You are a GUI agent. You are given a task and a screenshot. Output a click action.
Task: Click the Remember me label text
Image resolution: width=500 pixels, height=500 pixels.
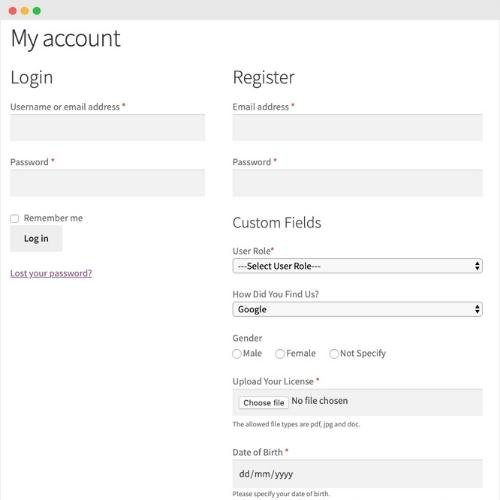53,218
